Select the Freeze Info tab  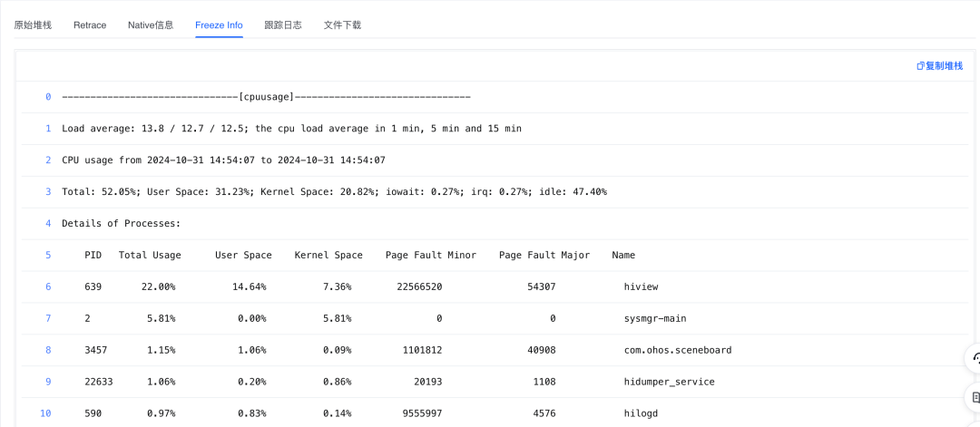pos(219,25)
